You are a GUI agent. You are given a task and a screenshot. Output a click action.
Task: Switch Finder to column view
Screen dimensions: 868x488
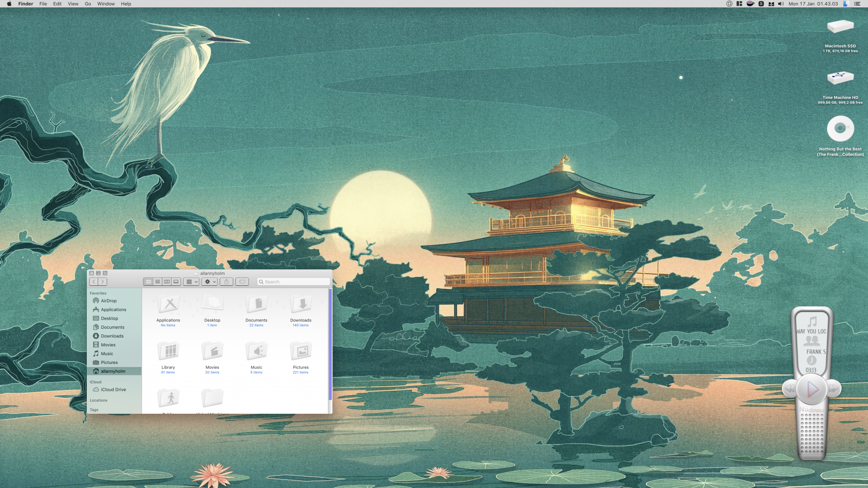coord(167,282)
